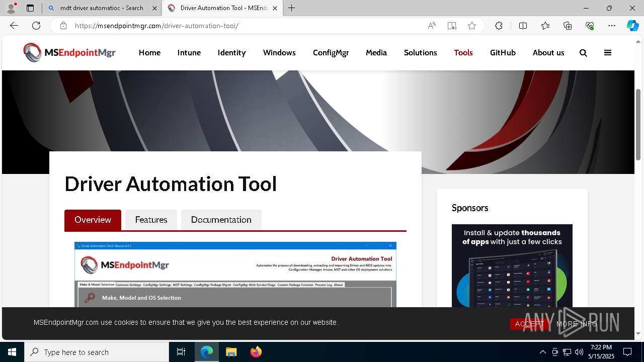Open Copilot sidebar icon
Screen dimensions: 644x362
pyautogui.click(x=632, y=26)
